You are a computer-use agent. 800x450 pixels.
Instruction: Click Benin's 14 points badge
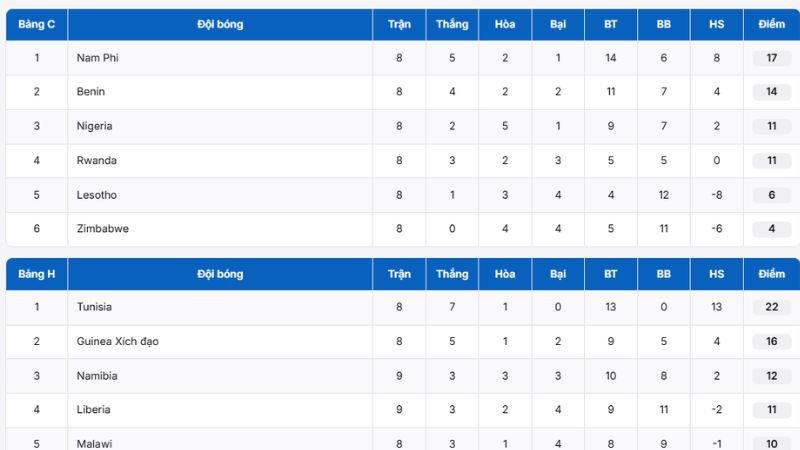pos(771,92)
